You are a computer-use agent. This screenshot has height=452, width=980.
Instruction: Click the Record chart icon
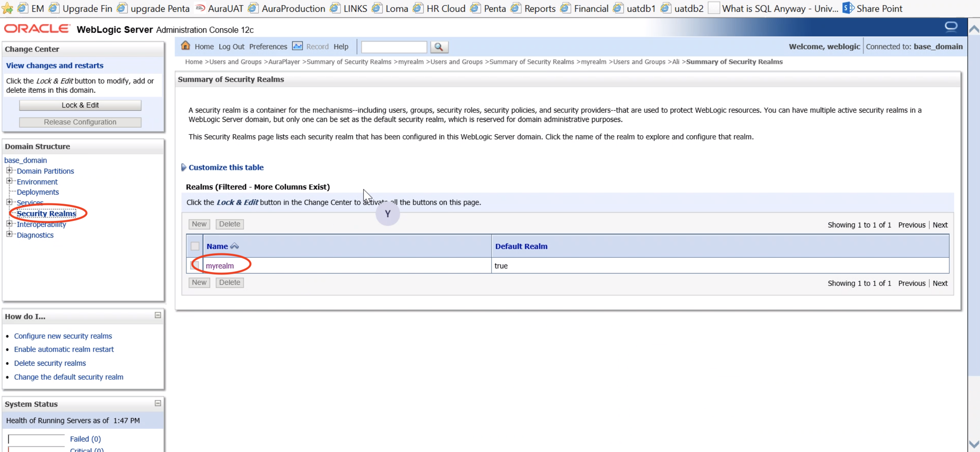point(298,46)
